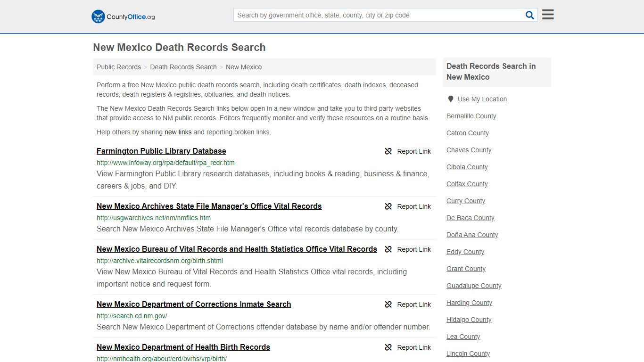Open Bureau of Vital Records and Health Statistics title
644x362 pixels.
(x=237, y=249)
